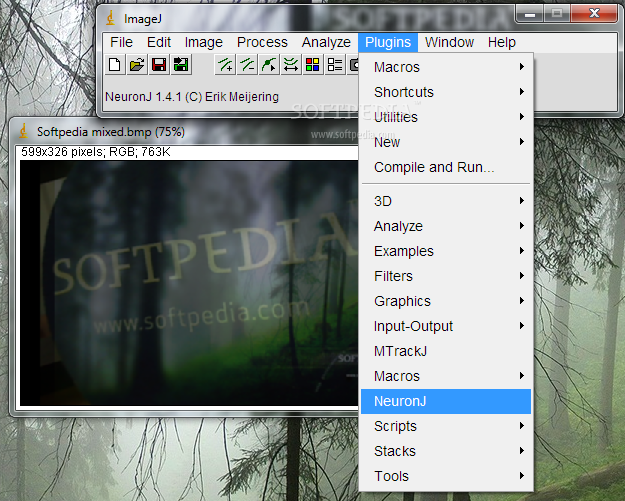Close the ImageJ window

(594, 14)
